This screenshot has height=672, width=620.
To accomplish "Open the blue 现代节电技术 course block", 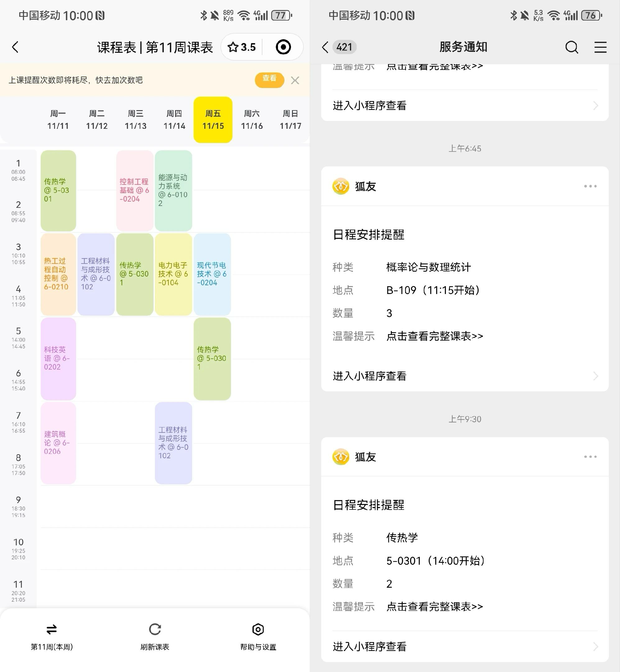I will click(212, 274).
